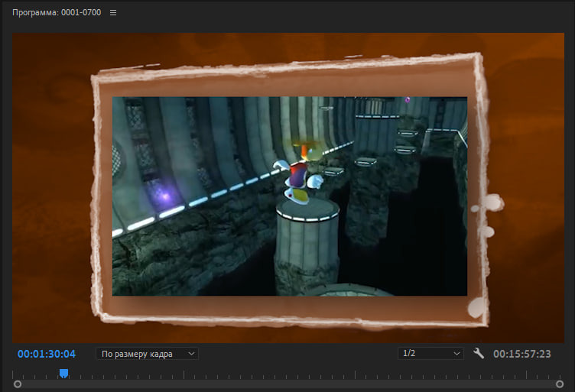
Task: Click the middle of the time ruler
Action: tap(287, 374)
